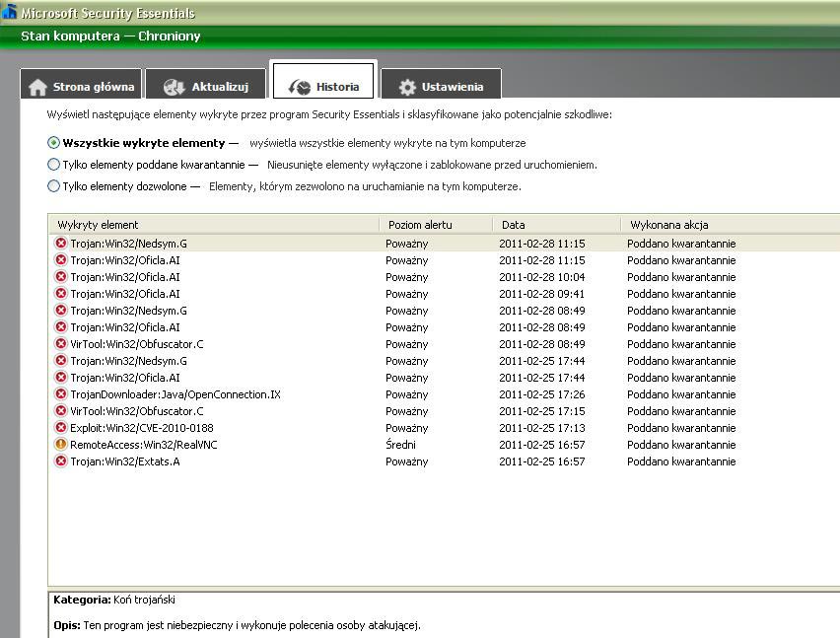The height and width of the screenshot is (638, 840).
Task: Select the 'Wszystkie wykryte elementy' radio option
Action: click(53, 143)
